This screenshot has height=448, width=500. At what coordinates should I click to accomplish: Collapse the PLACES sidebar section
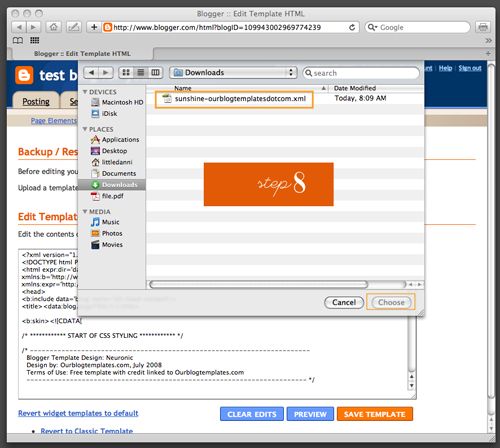click(85, 129)
